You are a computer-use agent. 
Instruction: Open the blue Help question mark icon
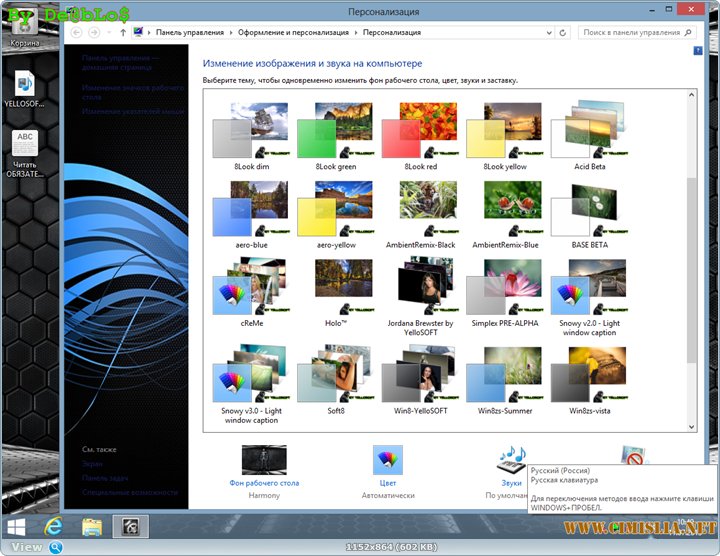click(697, 48)
